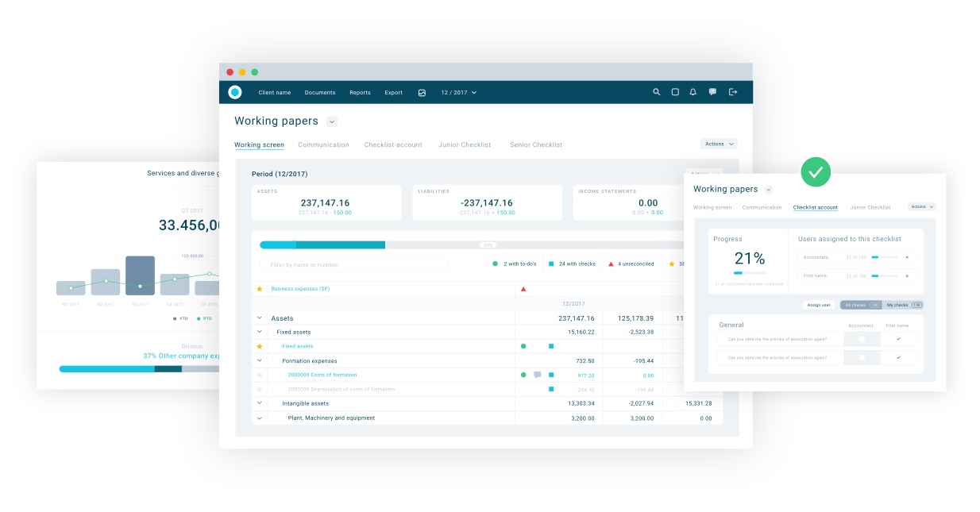The width and height of the screenshot is (980, 512).
Task: Toggle the star on Business expenses (SP) row
Action: (259, 289)
